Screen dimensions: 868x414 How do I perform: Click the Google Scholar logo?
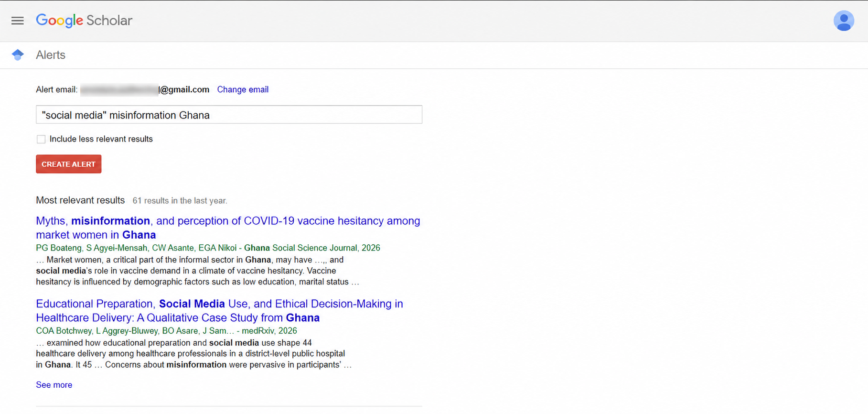tap(84, 21)
